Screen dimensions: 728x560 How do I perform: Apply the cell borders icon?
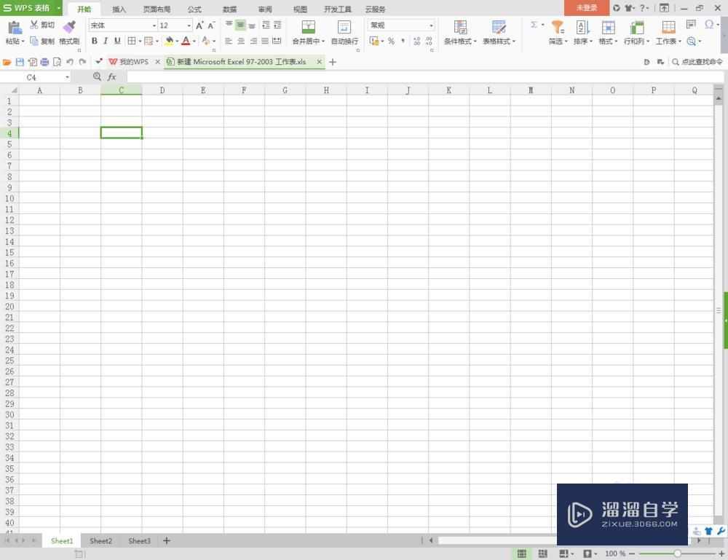click(x=132, y=41)
